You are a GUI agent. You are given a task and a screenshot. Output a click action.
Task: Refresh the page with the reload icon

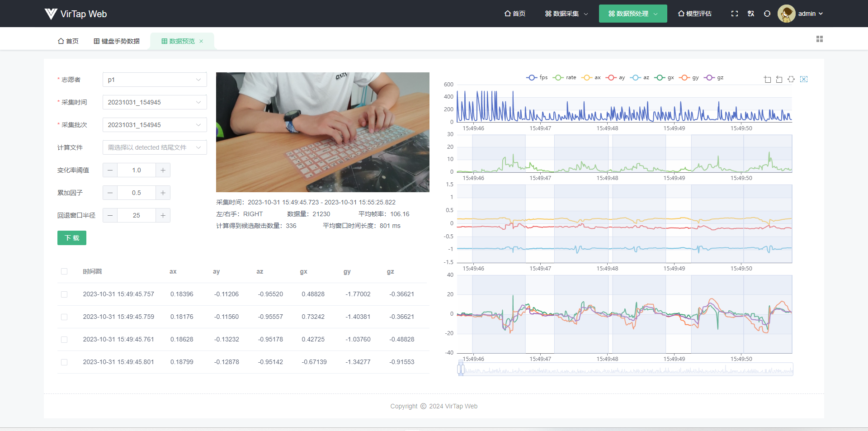coord(767,14)
